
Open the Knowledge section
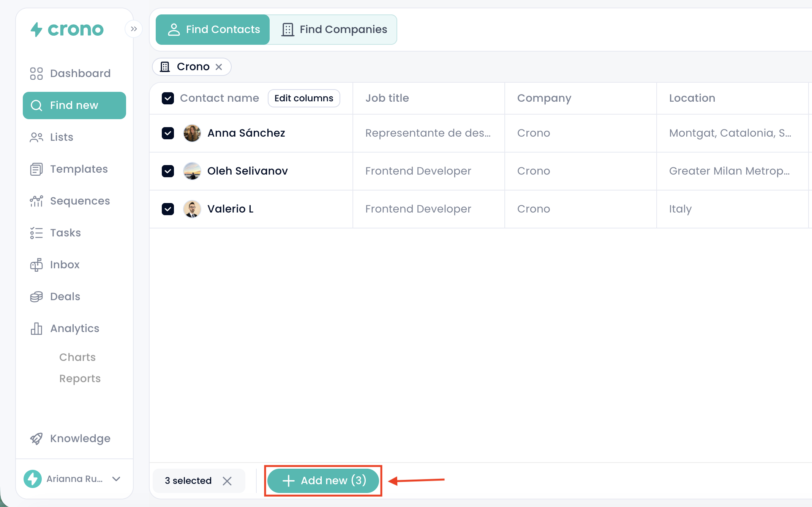(74, 439)
